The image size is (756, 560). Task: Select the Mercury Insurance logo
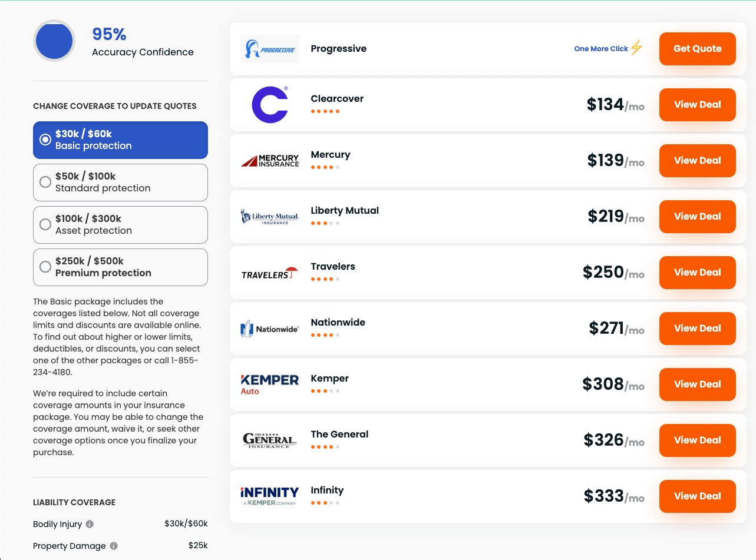(270, 160)
